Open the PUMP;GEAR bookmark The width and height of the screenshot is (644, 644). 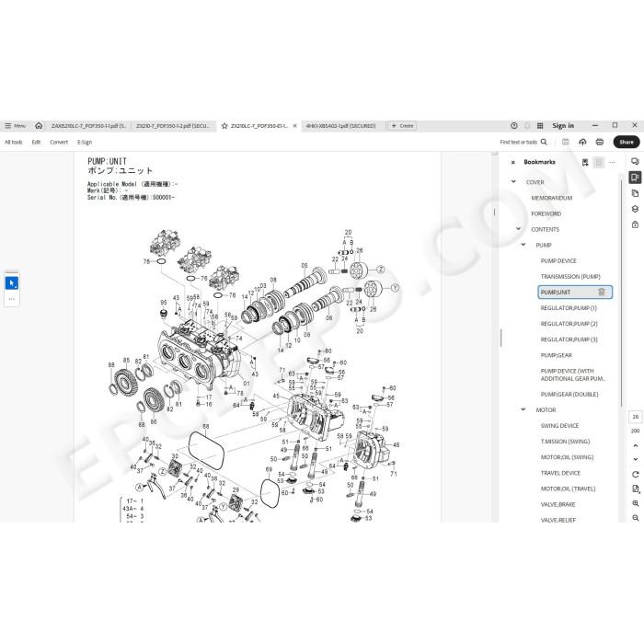(556, 355)
